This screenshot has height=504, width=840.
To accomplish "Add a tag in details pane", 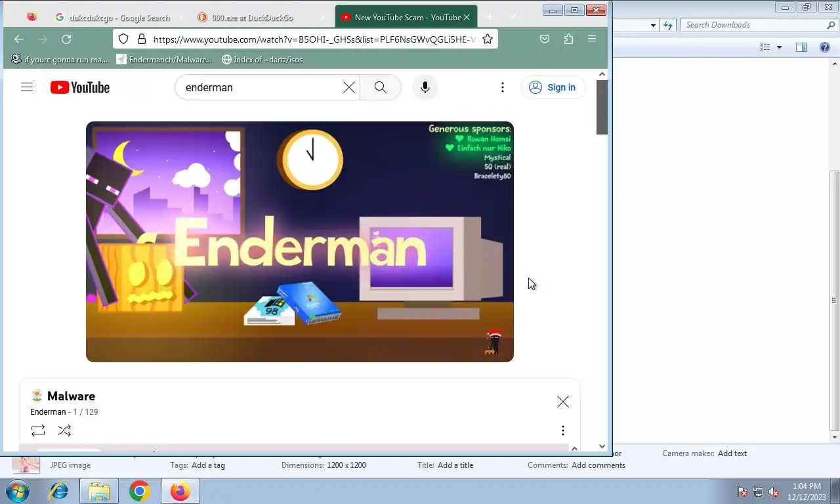I will [x=208, y=465].
